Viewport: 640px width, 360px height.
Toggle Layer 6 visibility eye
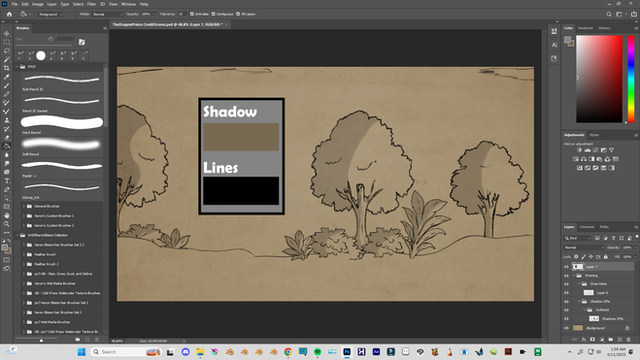(x=566, y=293)
